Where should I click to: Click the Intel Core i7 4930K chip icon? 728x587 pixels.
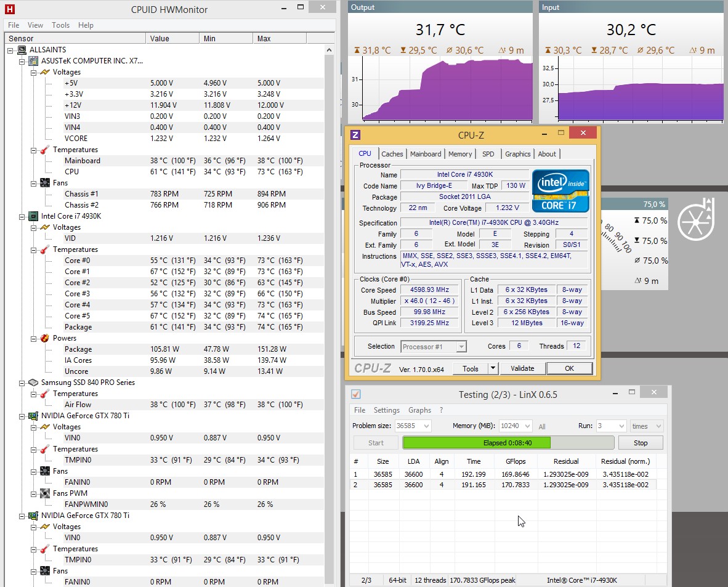(33, 216)
